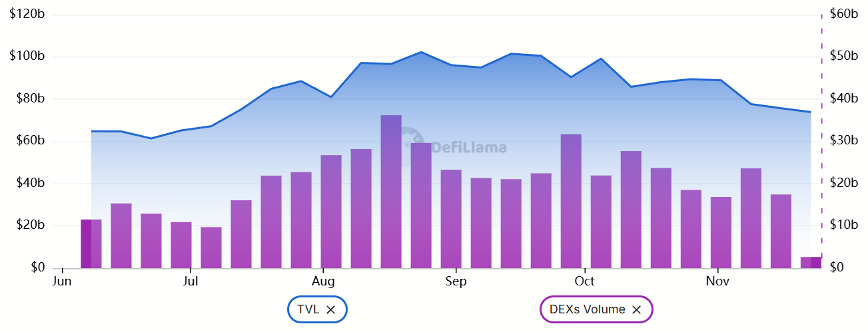
Task: Click the Sep label on the x-axis
Action: [456, 281]
